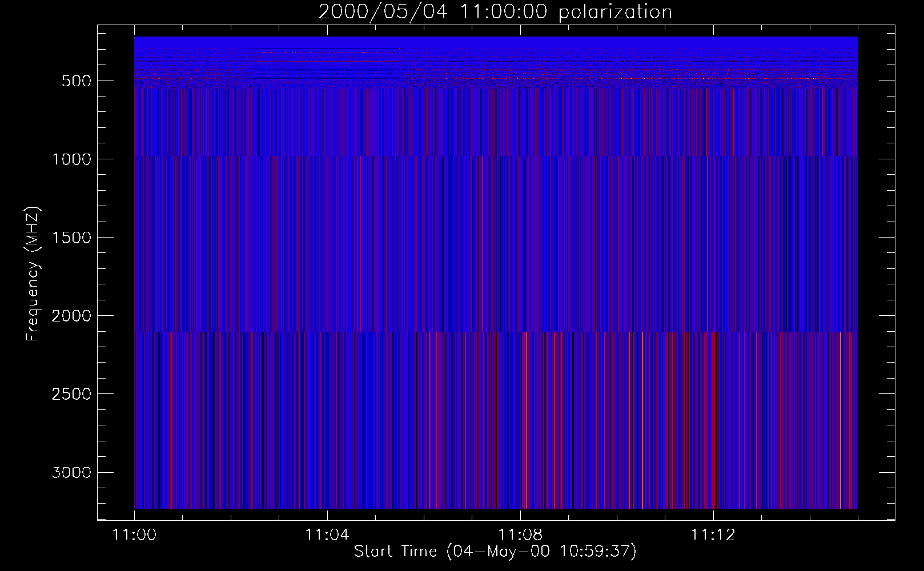Click the 11:08 time tick label
The width and height of the screenshot is (924, 571).
click(520, 535)
